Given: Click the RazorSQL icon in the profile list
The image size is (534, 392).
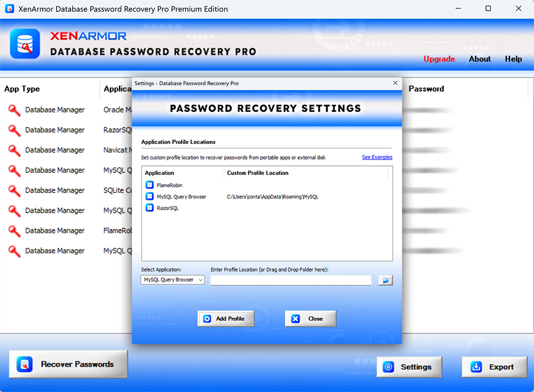Looking at the screenshot, I should pos(150,207).
